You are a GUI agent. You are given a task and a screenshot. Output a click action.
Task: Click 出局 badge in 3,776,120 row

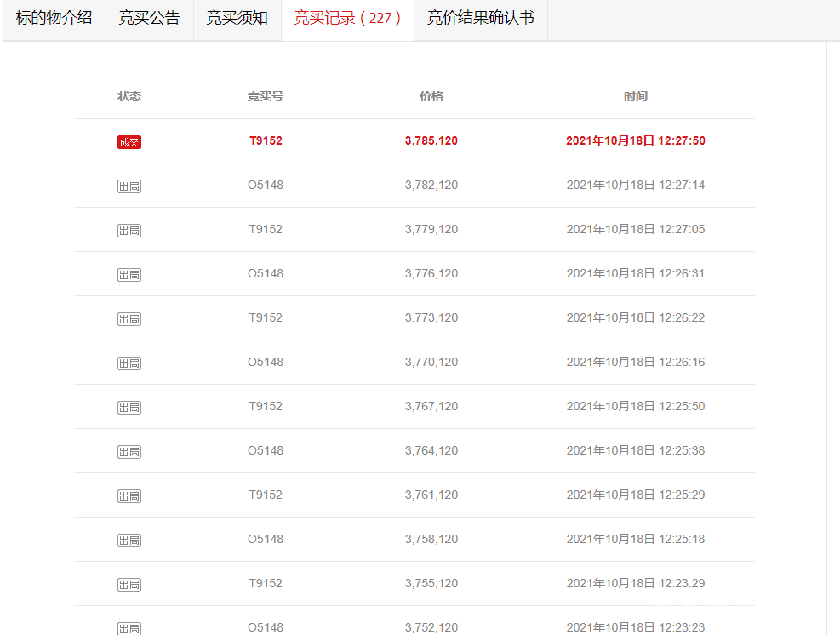(129, 275)
